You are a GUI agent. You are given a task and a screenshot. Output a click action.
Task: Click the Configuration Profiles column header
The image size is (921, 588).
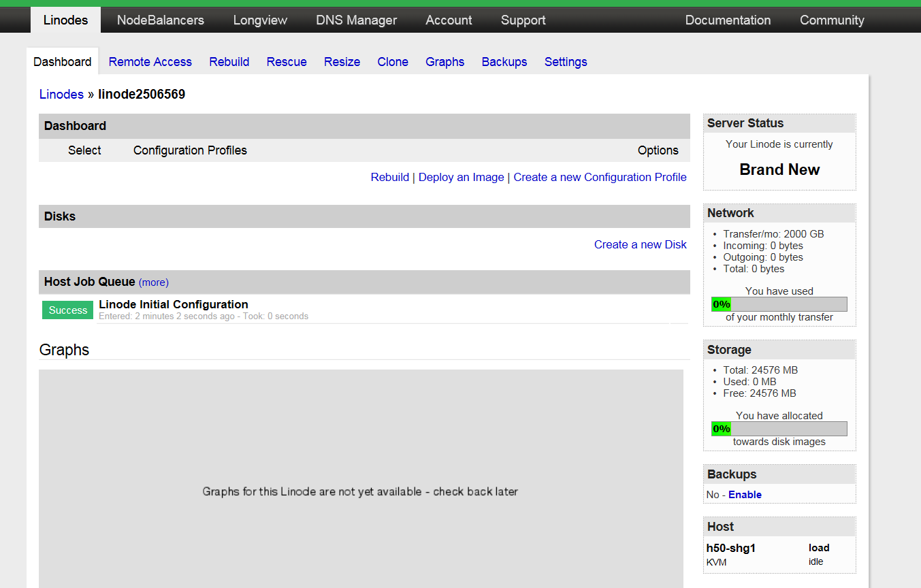tap(190, 150)
